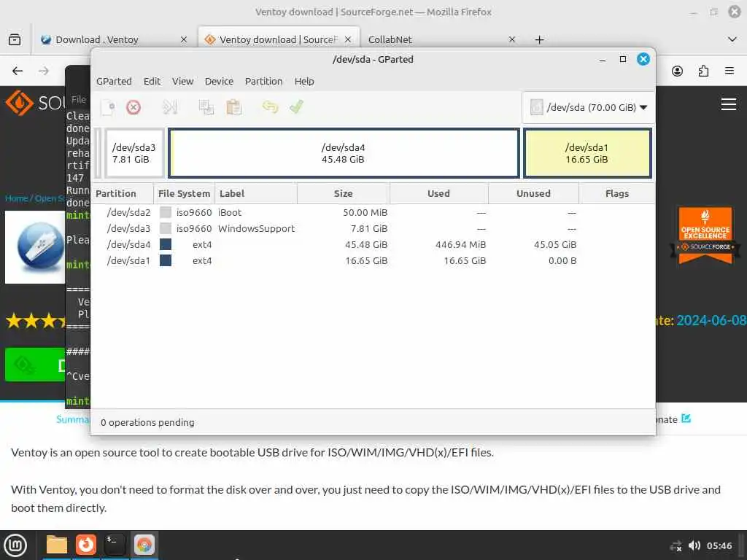This screenshot has width=747, height=560.
Task: Click the ext4 color square for /dev/sda1
Action: tap(166, 260)
